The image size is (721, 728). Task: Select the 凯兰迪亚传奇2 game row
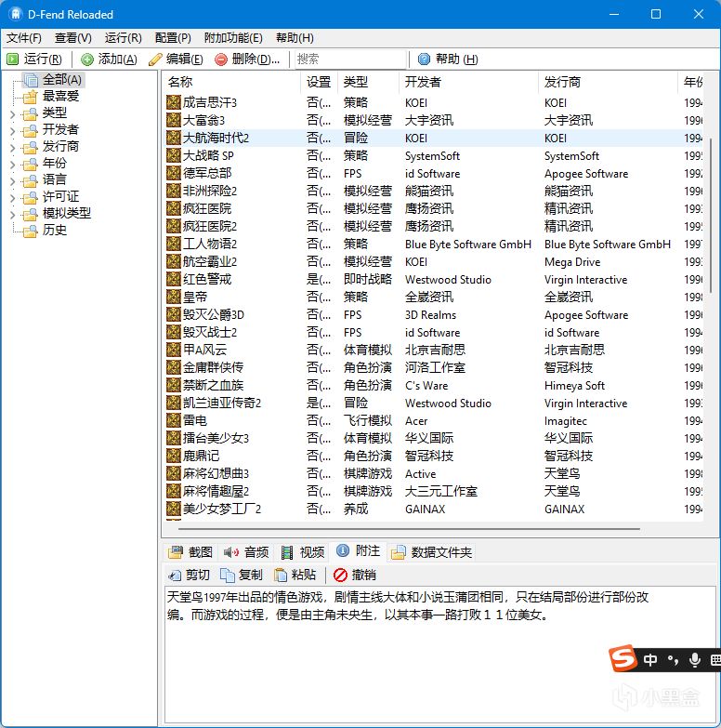coord(434,403)
